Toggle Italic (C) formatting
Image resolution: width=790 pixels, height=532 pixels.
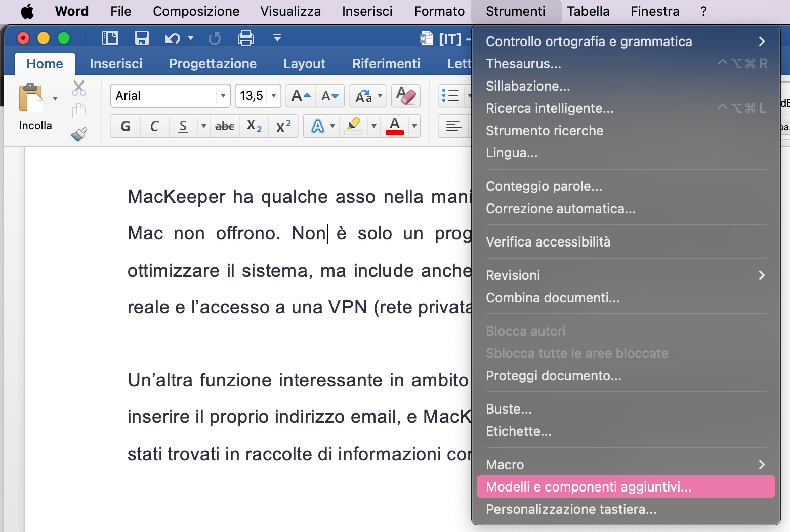coord(154,126)
